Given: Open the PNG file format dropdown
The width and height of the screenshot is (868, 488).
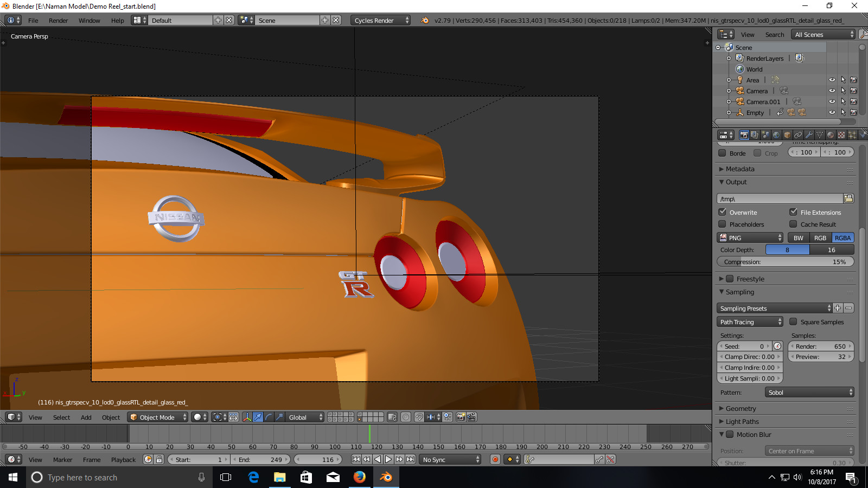Looking at the screenshot, I should (750, 237).
